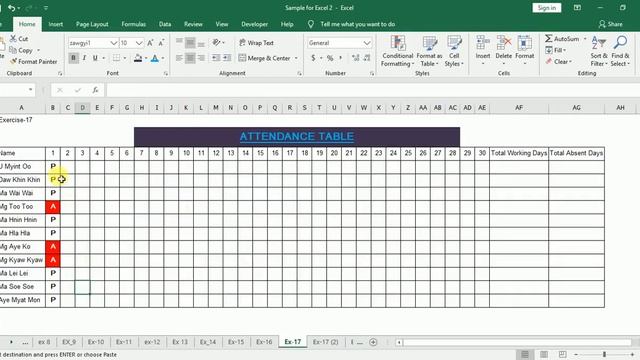The height and width of the screenshot is (360, 640).
Task: Click Merge & Center
Action: [264, 58]
